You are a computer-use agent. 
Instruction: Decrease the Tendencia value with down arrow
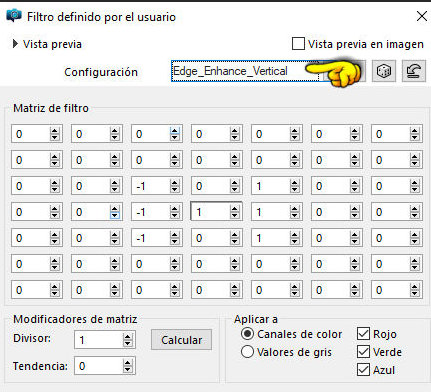point(127,369)
